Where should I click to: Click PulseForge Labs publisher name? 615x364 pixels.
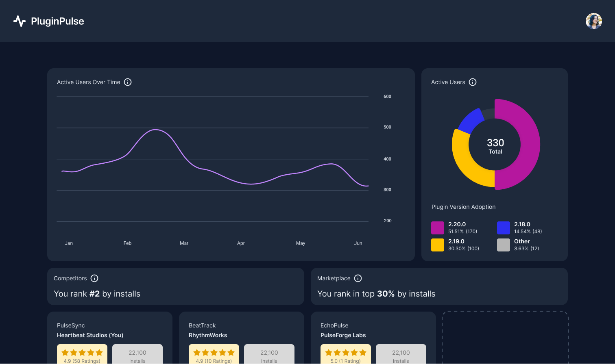[343, 335]
